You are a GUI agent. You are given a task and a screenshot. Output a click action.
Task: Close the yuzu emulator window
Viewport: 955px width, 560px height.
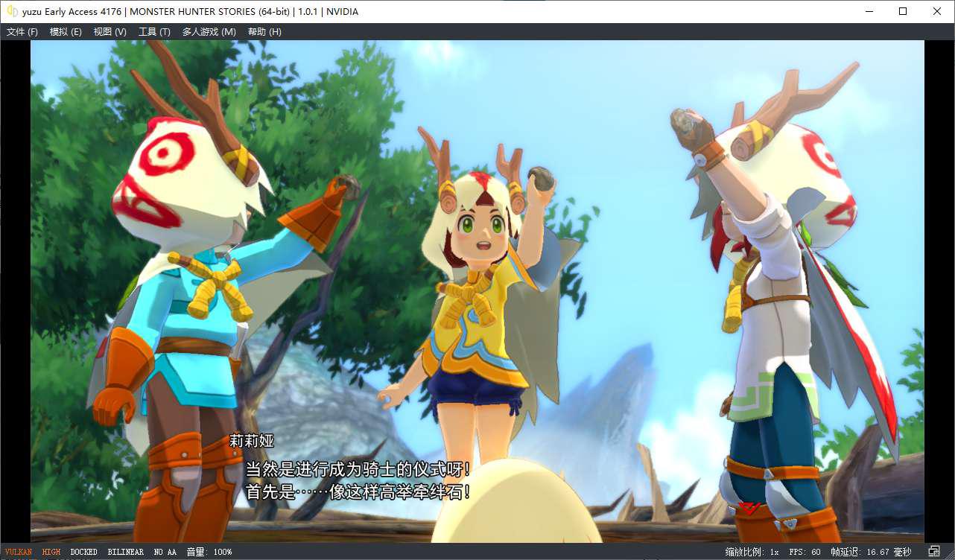937,11
